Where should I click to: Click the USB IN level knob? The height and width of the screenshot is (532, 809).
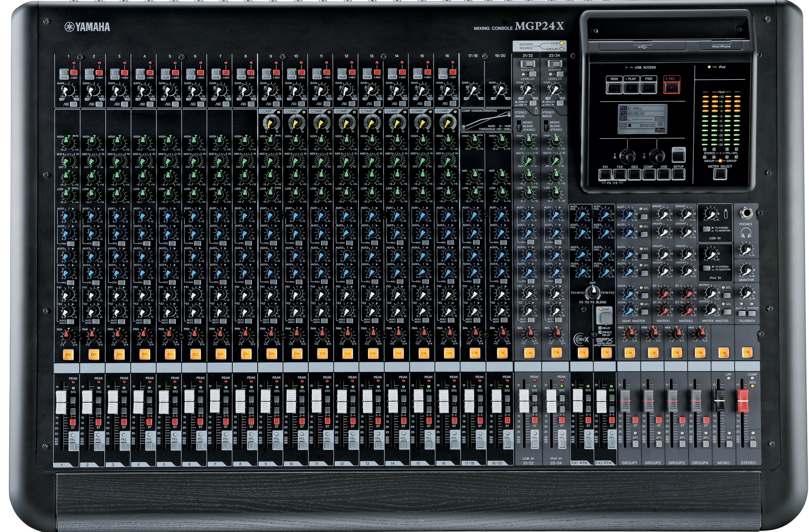point(711,213)
